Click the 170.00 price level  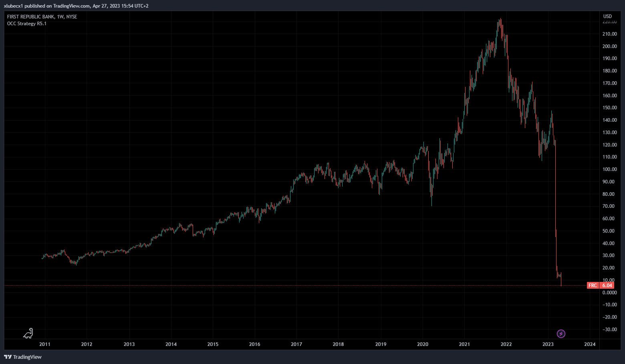[609, 83]
